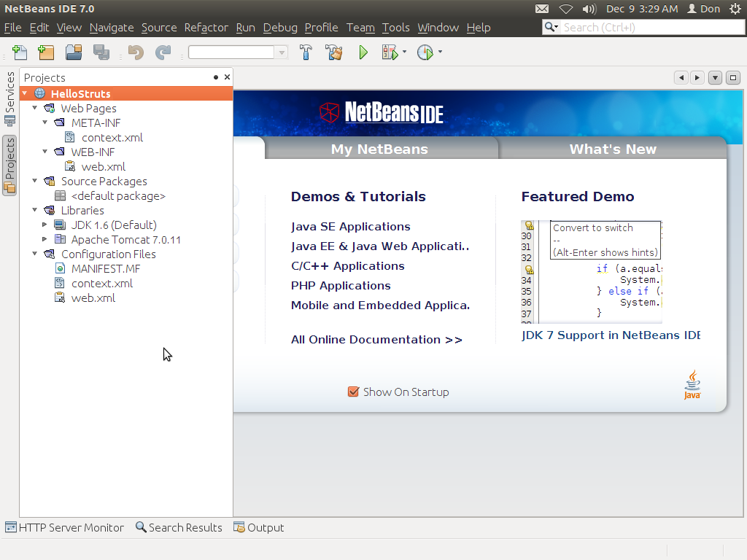Click the MANIFEST.MF file icon
Screen dimensions: 747x560
(x=60, y=268)
